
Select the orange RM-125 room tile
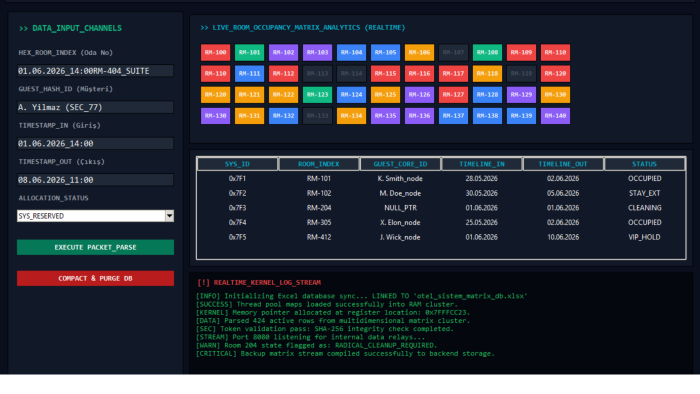pos(385,95)
